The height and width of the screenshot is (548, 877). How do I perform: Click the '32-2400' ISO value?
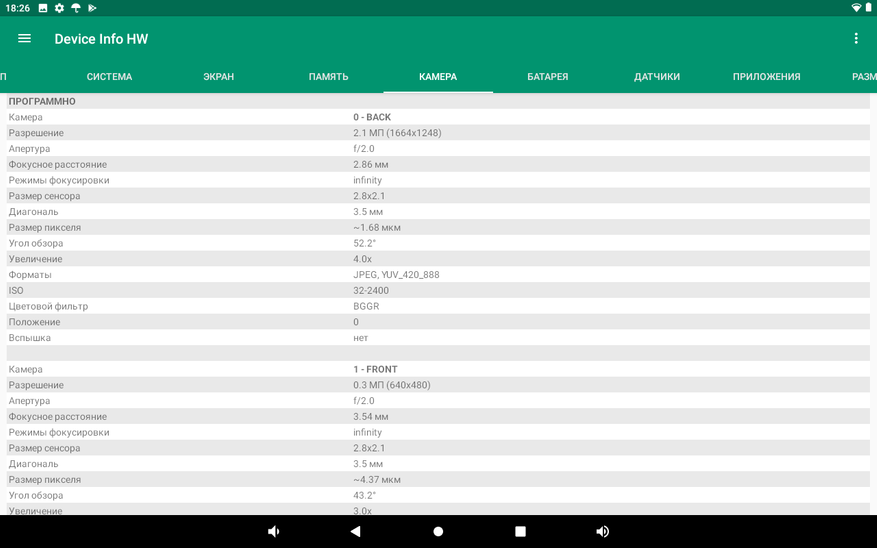371,290
